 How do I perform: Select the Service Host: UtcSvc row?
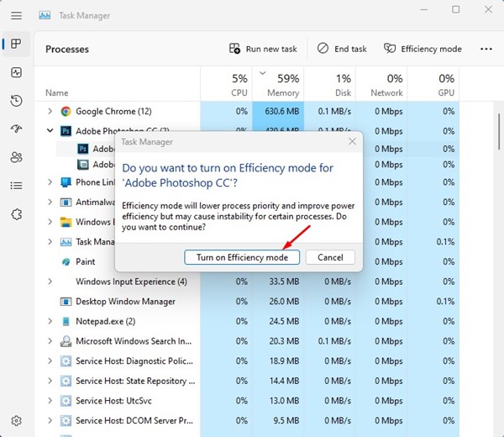(x=247, y=401)
